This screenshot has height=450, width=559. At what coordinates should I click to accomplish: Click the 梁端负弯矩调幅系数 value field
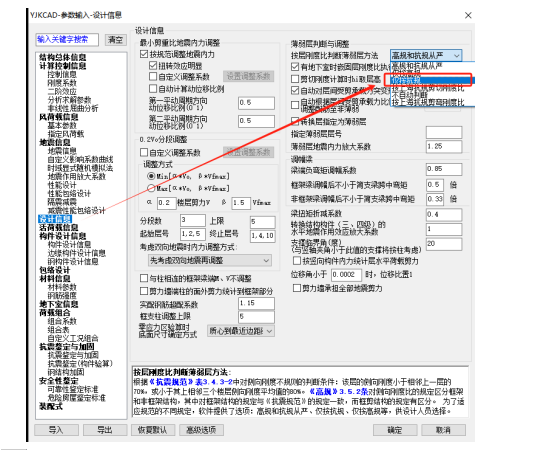(x=444, y=169)
